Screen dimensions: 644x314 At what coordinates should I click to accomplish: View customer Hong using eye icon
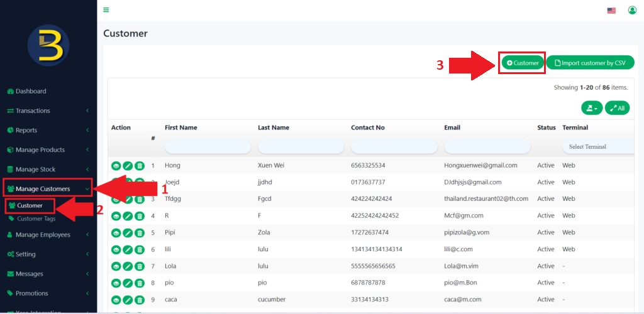pyautogui.click(x=116, y=166)
